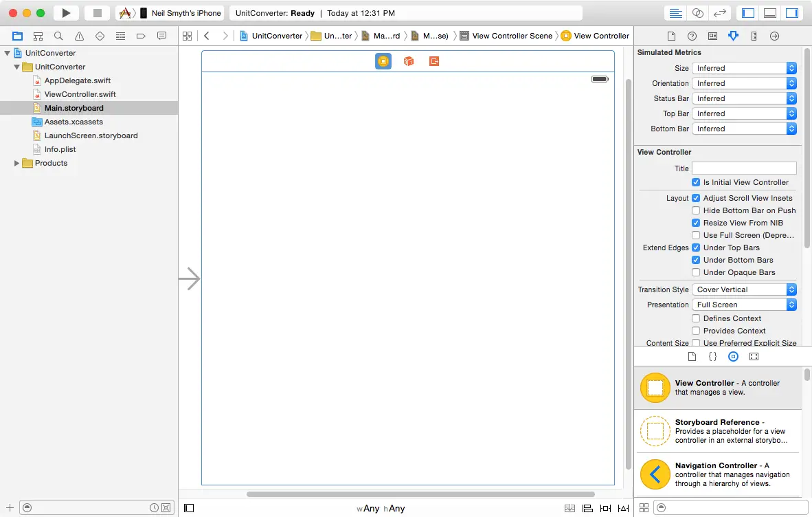Uncheck Is Initial View Controller

coord(696,182)
